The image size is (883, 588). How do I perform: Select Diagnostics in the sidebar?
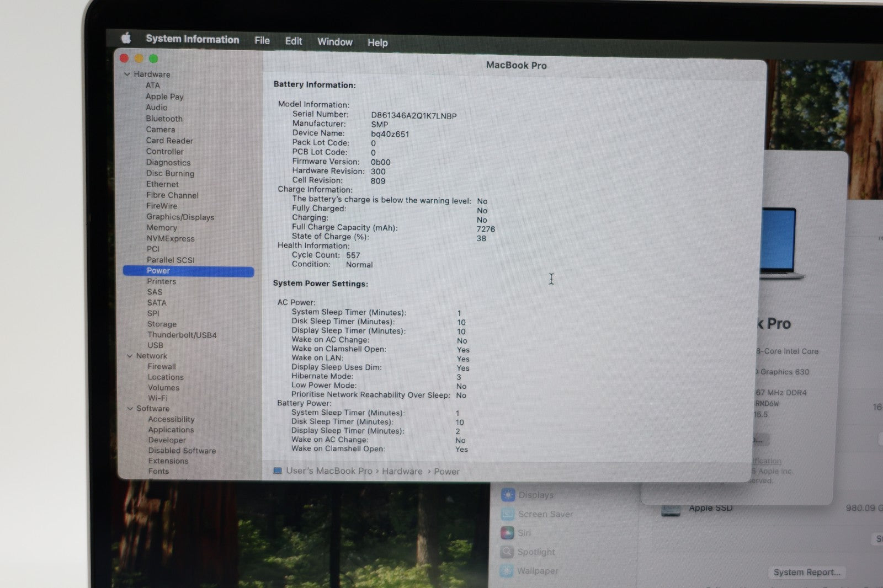click(x=168, y=163)
